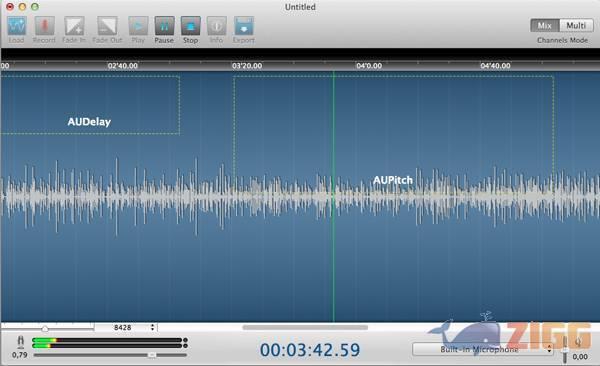Screen dimensions: 600x366
Task: Apply Fade Out from the toolbar
Action: click(107, 26)
